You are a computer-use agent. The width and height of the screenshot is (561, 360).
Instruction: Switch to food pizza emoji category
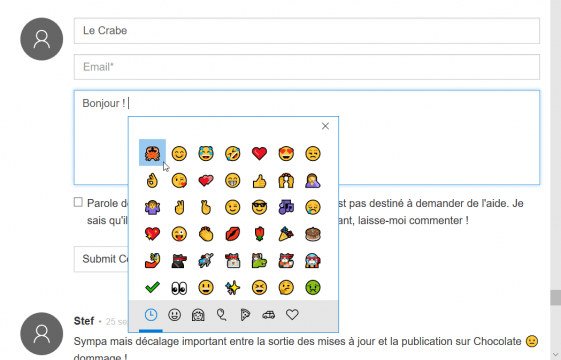(x=245, y=315)
